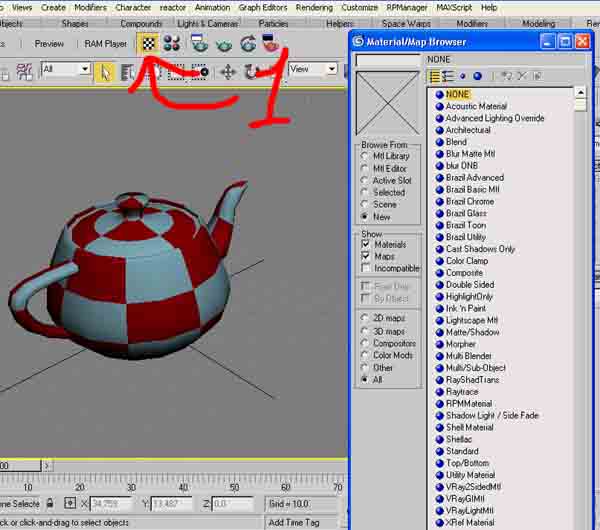600x530 pixels.
Task: Click frame 40 on the track bar
Action: [x=183, y=487]
